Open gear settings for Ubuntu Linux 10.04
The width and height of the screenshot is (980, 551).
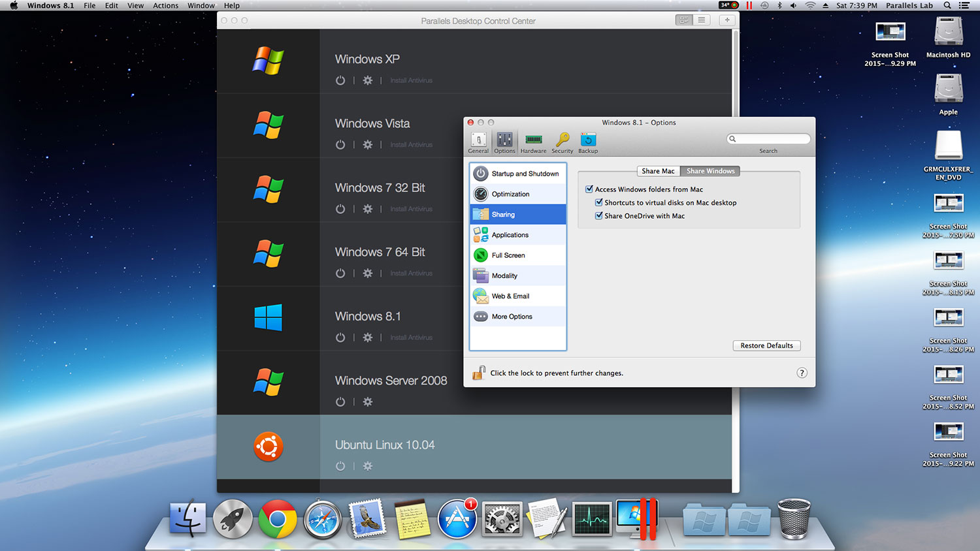(x=368, y=466)
